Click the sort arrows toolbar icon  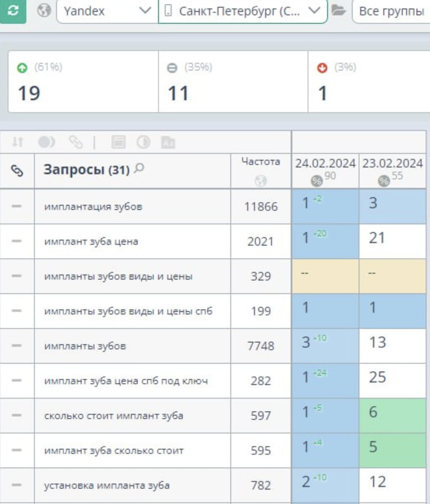pos(18,142)
